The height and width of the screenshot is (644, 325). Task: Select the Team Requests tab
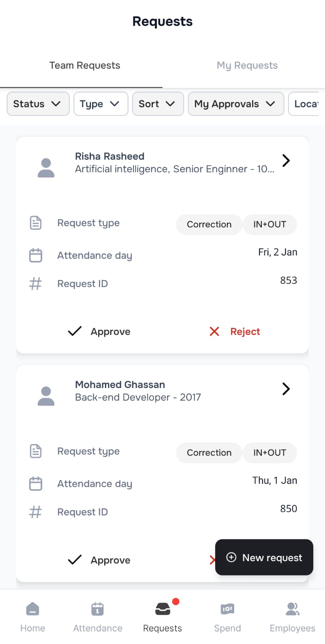click(x=84, y=65)
